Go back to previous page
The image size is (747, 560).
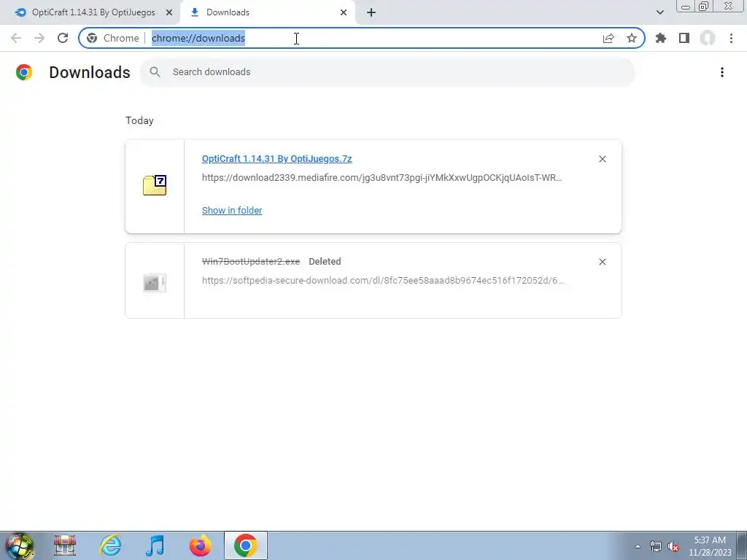click(x=16, y=38)
